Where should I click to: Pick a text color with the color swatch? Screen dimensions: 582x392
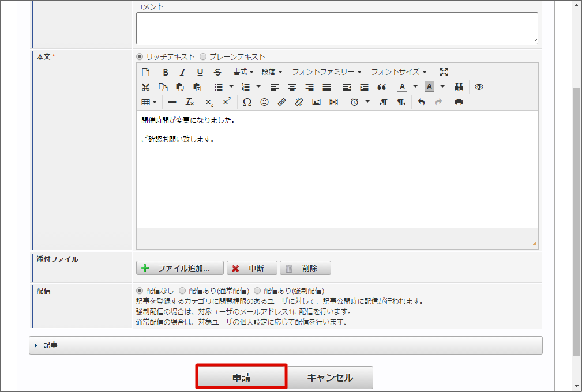[x=403, y=87]
